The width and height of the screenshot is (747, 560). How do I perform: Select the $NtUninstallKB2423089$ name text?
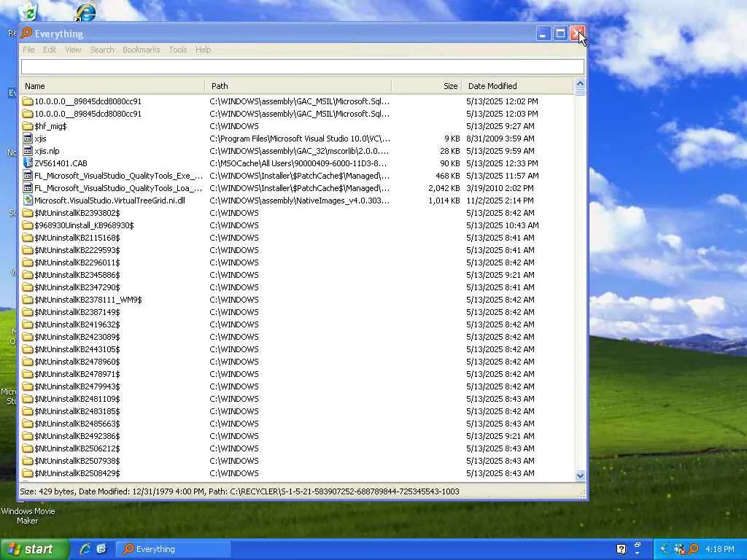click(77, 337)
